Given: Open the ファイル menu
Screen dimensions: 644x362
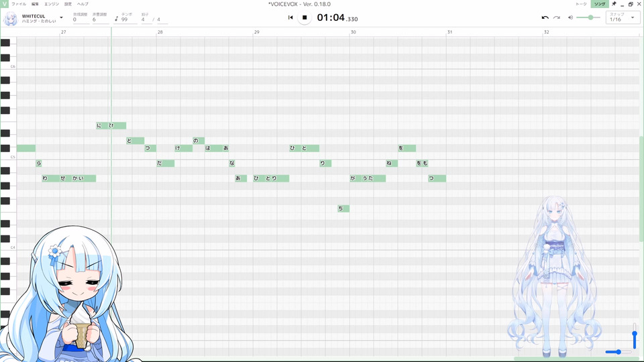Looking at the screenshot, I should coord(19,4).
